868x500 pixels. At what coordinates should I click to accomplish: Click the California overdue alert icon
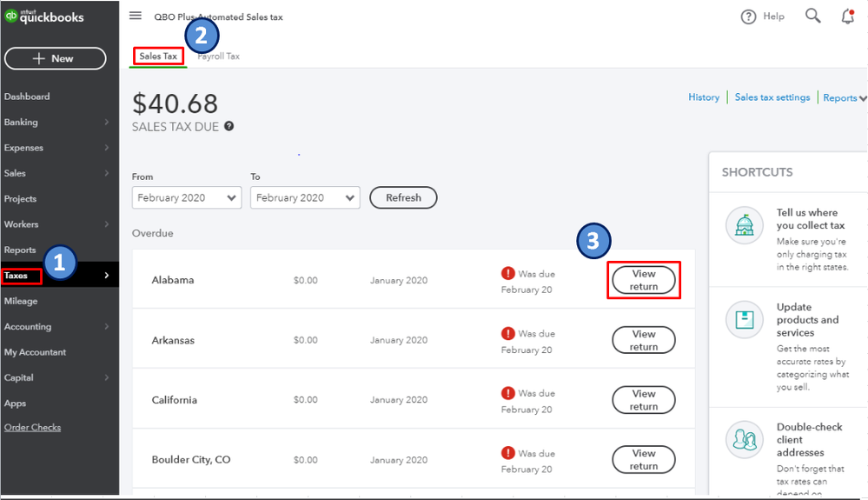[x=507, y=393]
